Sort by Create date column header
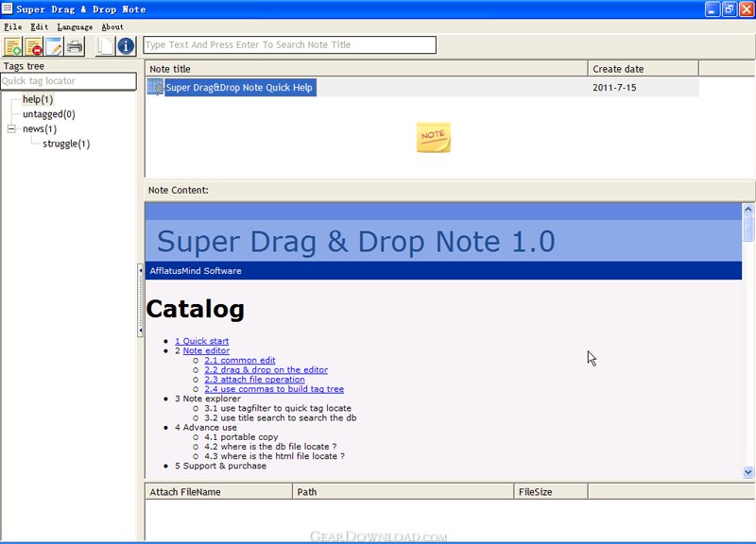The width and height of the screenshot is (756, 544). pyautogui.click(x=643, y=69)
